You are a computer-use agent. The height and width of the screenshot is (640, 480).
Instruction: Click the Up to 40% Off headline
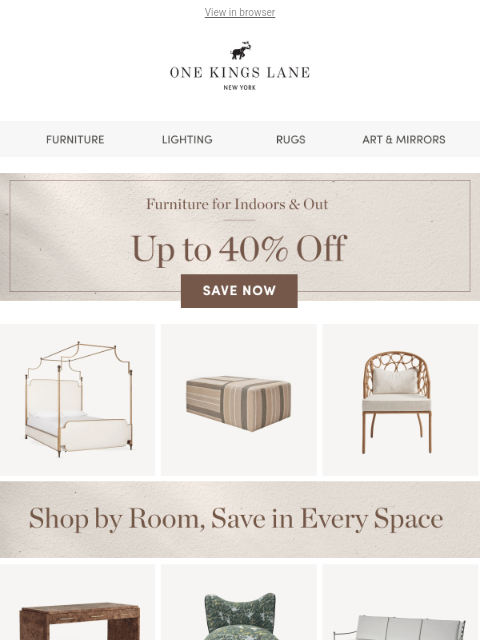(x=239, y=249)
